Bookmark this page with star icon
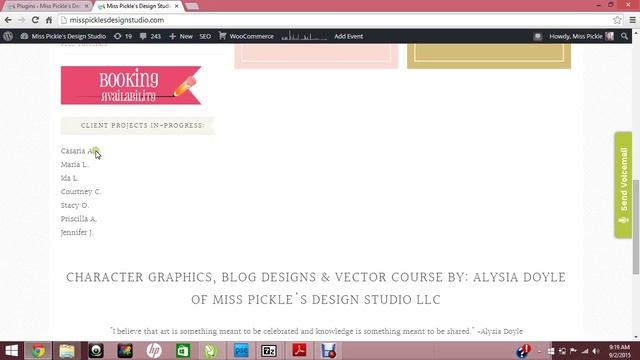The width and height of the screenshot is (640, 360). click(x=617, y=20)
